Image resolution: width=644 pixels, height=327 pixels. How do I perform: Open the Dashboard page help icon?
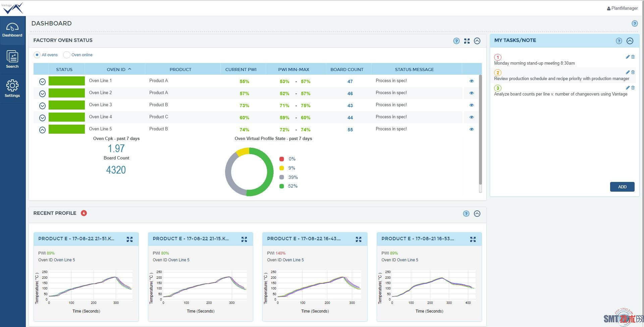635,23
